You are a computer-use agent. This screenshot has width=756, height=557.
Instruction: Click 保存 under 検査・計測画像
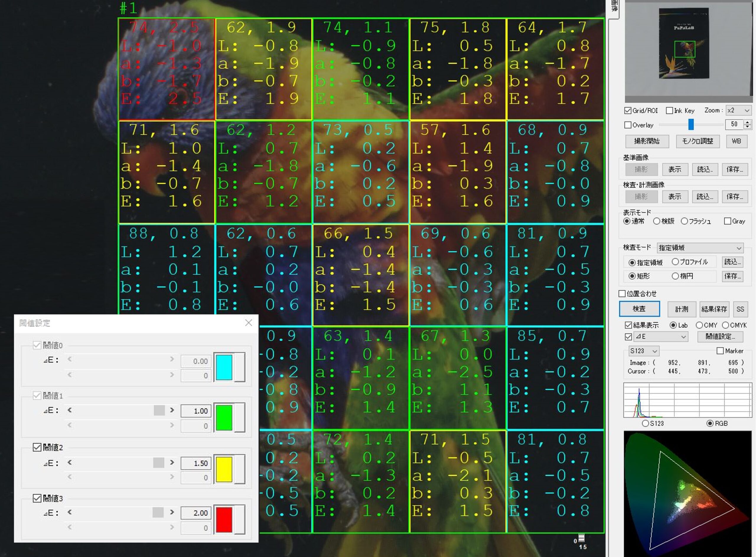pyautogui.click(x=735, y=197)
